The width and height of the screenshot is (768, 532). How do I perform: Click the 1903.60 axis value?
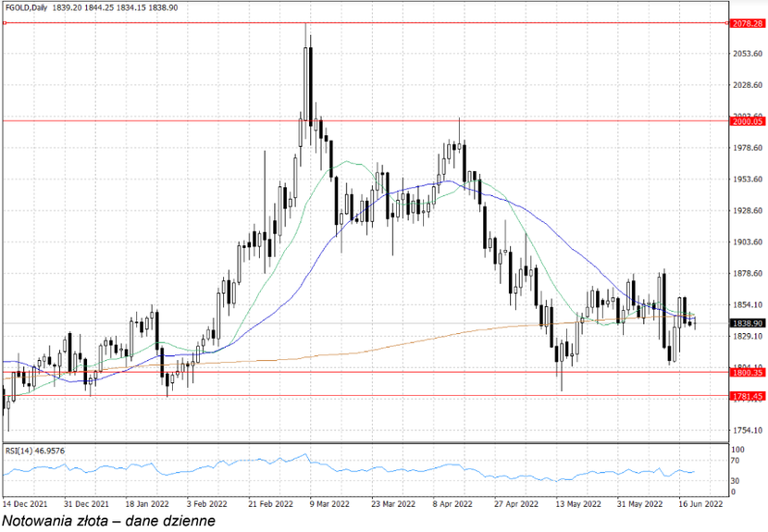[x=748, y=242]
